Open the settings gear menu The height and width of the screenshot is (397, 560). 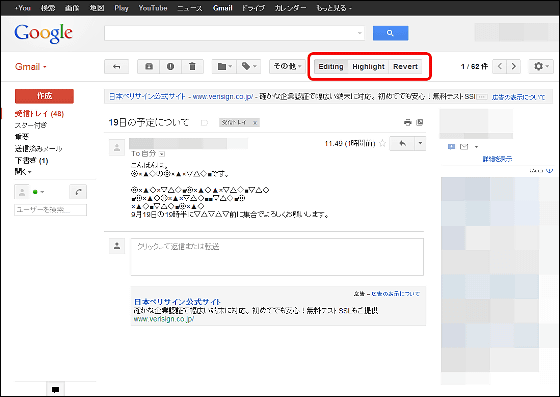pyautogui.click(x=541, y=66)
